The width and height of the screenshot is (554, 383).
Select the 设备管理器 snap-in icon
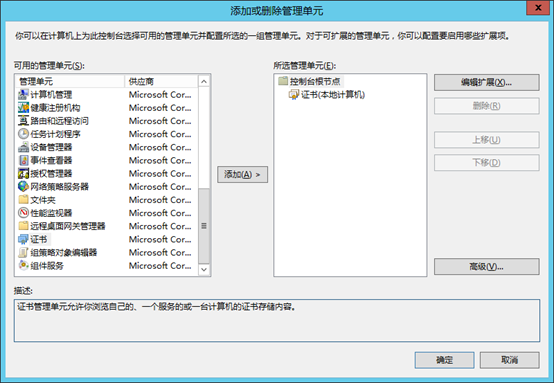click(x=23, y=147)
